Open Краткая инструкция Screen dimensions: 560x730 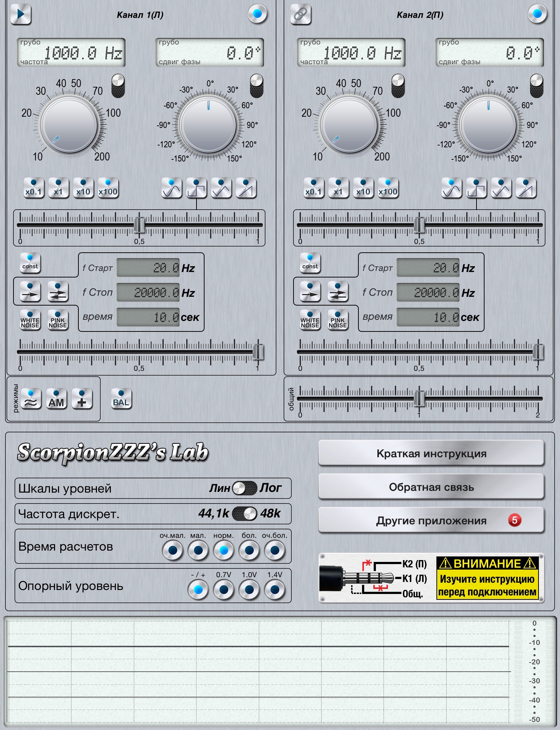[431, 454]
